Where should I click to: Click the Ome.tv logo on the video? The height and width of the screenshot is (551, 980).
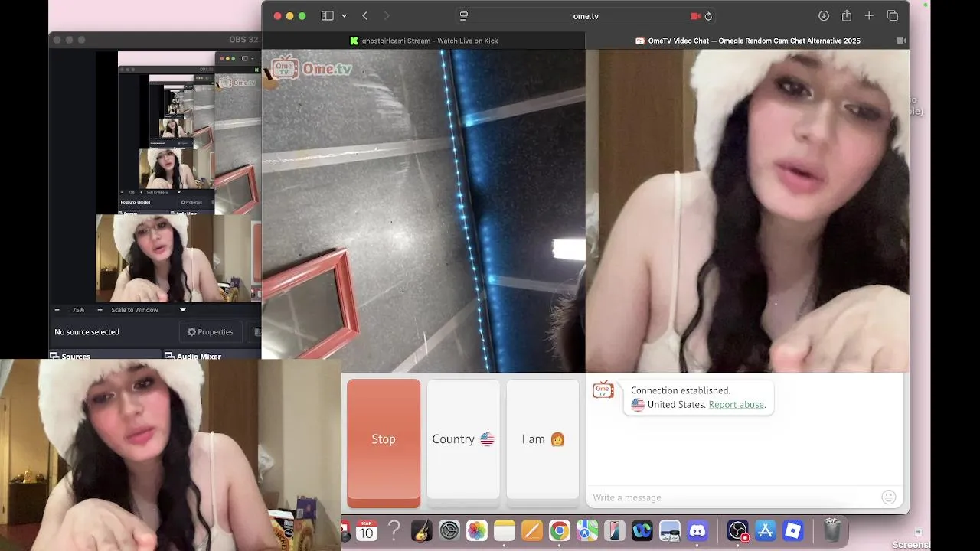tap(312, 68)
